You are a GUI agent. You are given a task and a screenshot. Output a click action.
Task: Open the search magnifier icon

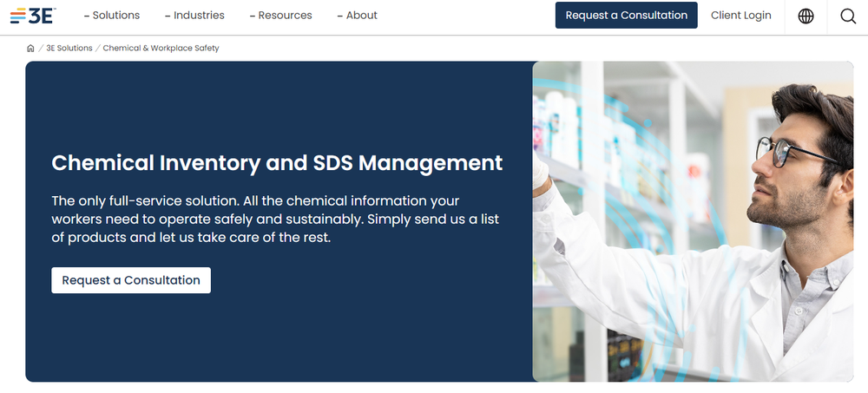coord(848,16)
